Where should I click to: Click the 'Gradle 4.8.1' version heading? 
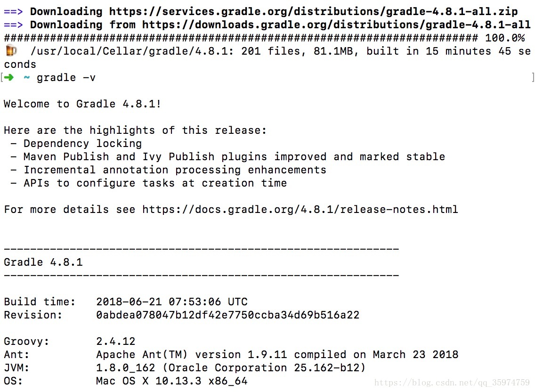point(43,262)
